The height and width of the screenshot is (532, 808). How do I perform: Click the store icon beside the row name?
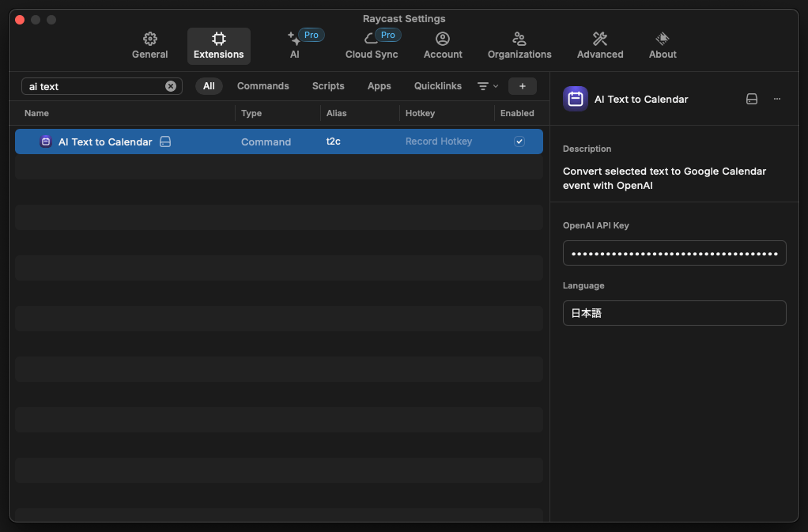(x=165, y=141)
